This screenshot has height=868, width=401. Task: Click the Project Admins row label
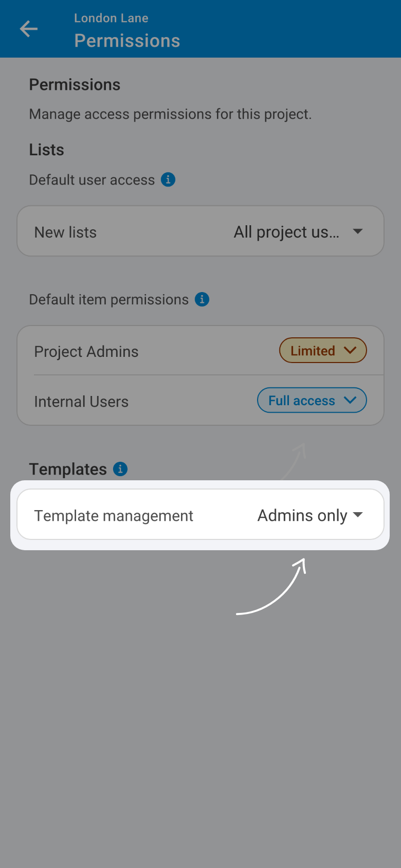coord(86,352)
